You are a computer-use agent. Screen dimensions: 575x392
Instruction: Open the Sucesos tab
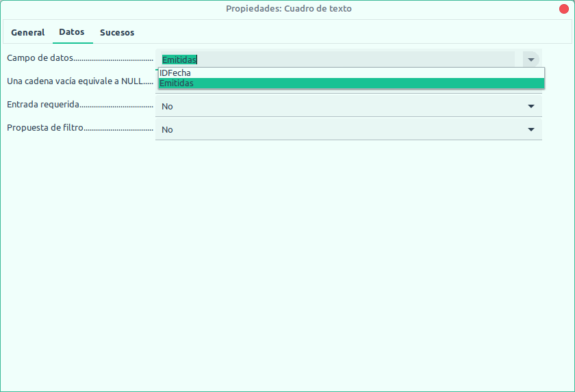117,32
